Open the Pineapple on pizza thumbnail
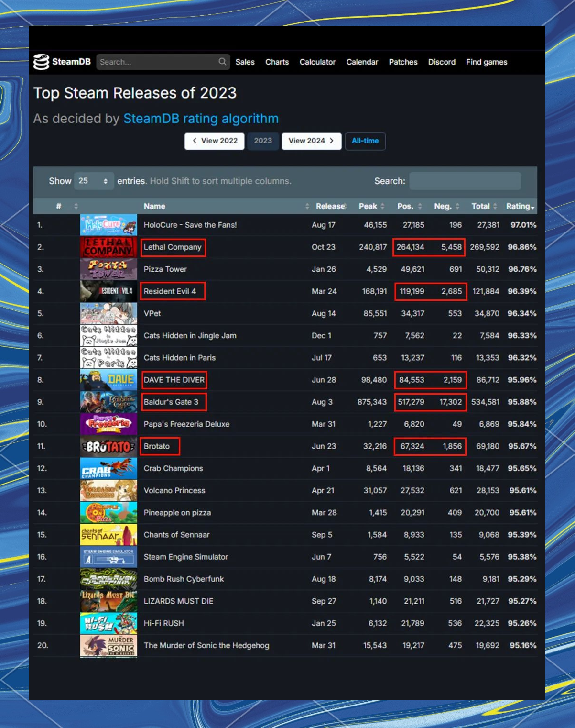Viewport: 575px width, 728px height. 108,512
